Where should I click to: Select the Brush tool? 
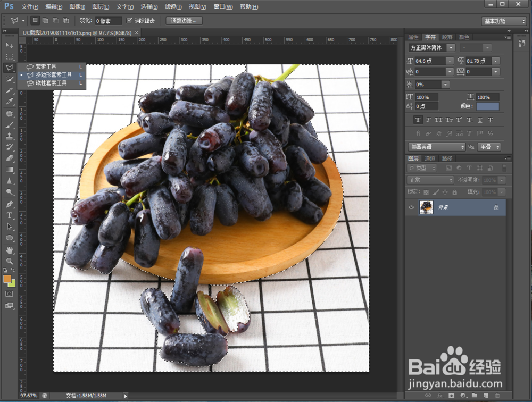(10, 125)
